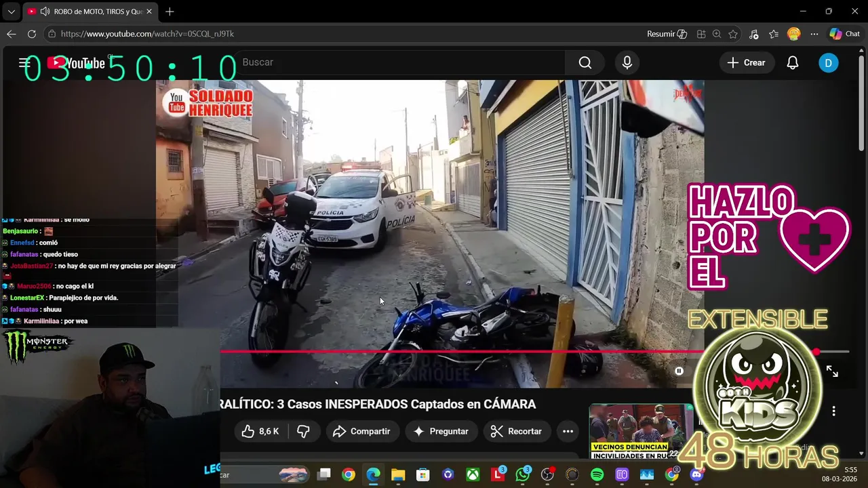Open the Edge profile avatar
The image size is (868, 488).
click(x=794, y=34)
